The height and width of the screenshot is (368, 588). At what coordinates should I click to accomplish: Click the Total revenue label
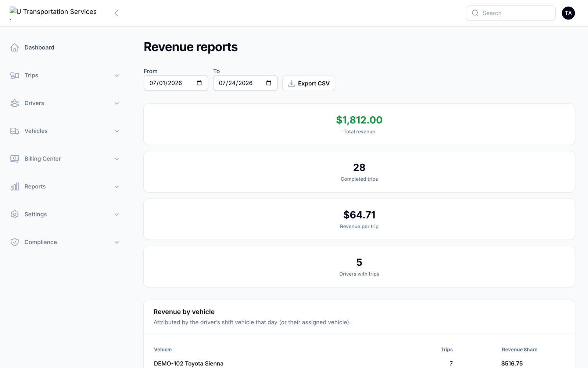tap(359, 132)
